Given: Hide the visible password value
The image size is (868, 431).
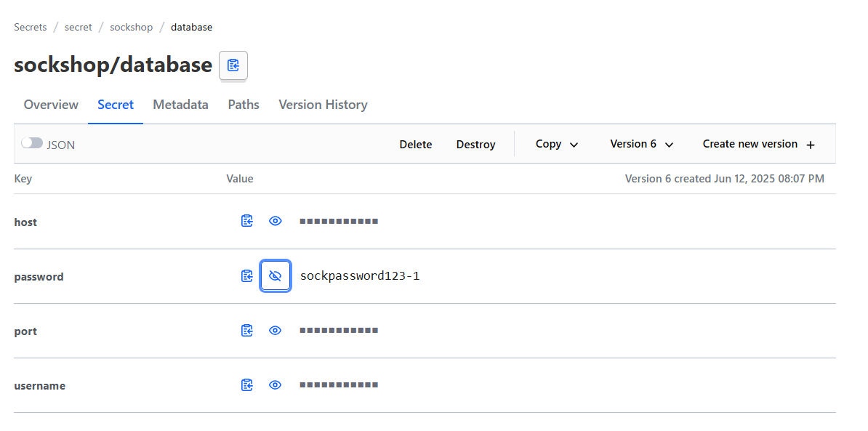Looking at the screenshot, I should (276, 276).
